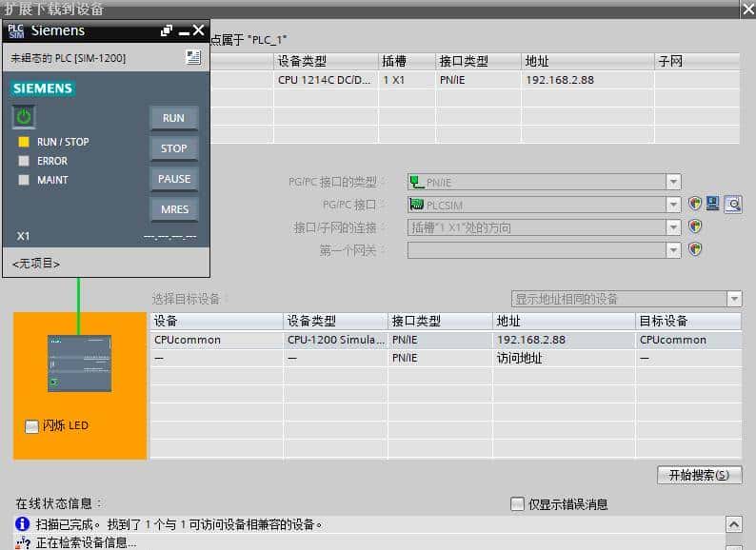Click the PLC device thumbnail image
The image size is (756, 550).
(x=79, y=363)
